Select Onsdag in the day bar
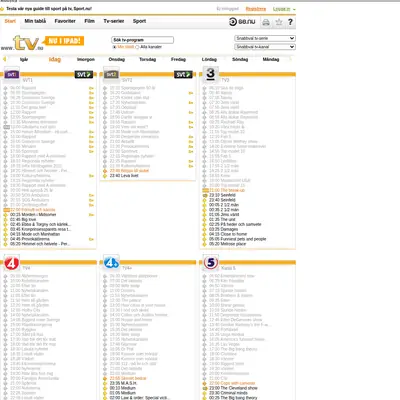 click(117, 59)
